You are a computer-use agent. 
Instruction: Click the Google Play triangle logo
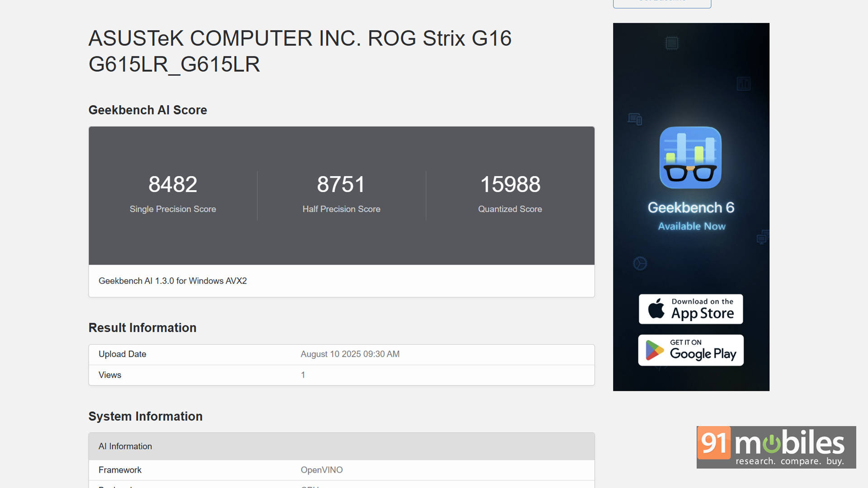tap(654, 349)
